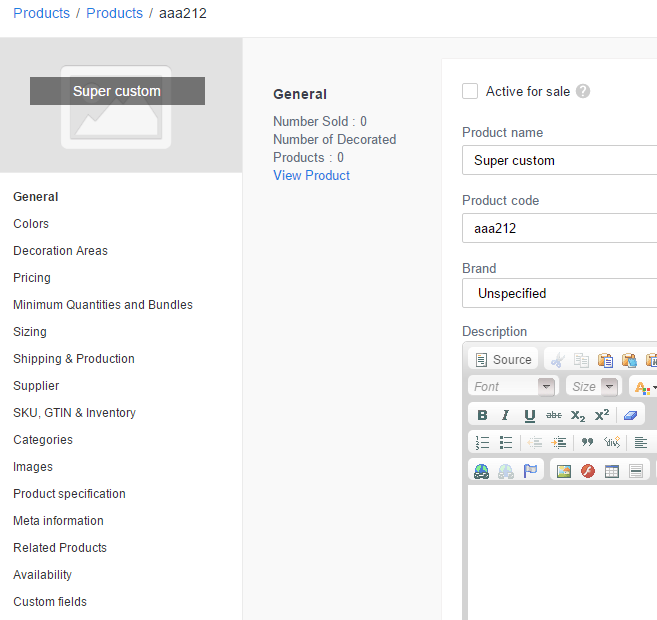Open the General section in sidebar
The image size is (657, 620).
[36, 197]
